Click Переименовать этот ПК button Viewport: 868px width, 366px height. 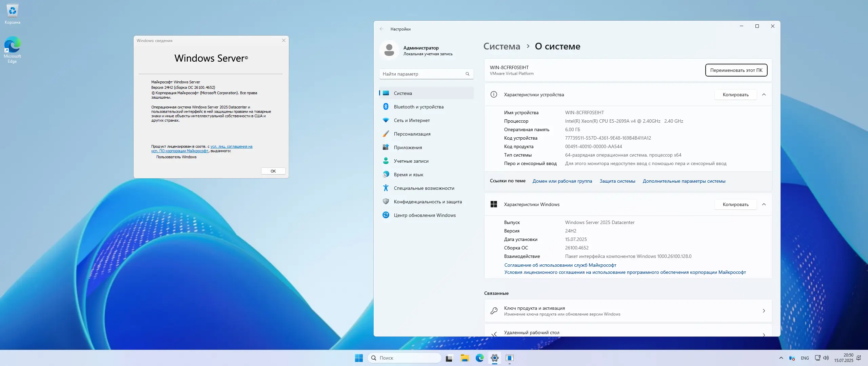pyautogui.click(x=736, y=70)
